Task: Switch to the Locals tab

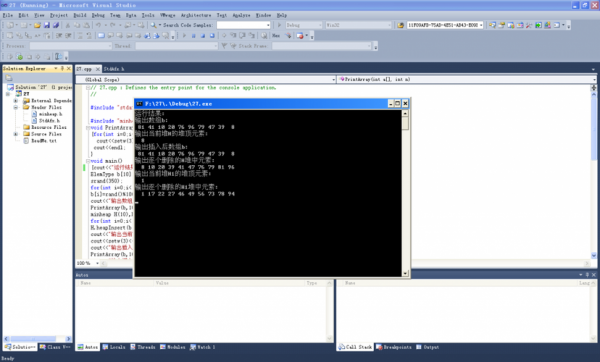Action: point(114,347)
